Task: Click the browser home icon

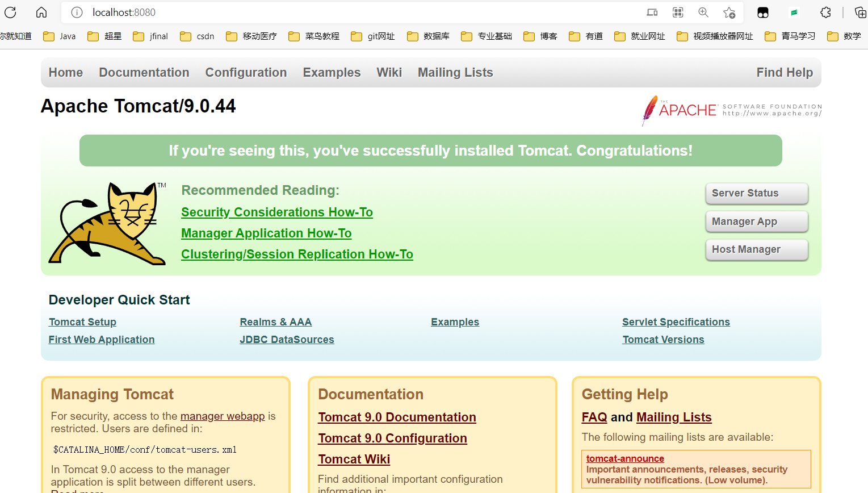Action: coord(41,12)
